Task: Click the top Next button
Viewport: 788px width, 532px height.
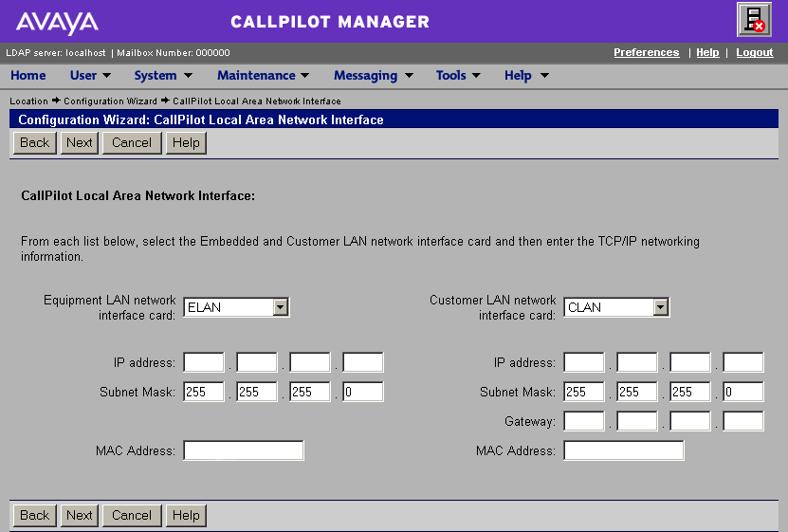Action: (x=80, y=142)
